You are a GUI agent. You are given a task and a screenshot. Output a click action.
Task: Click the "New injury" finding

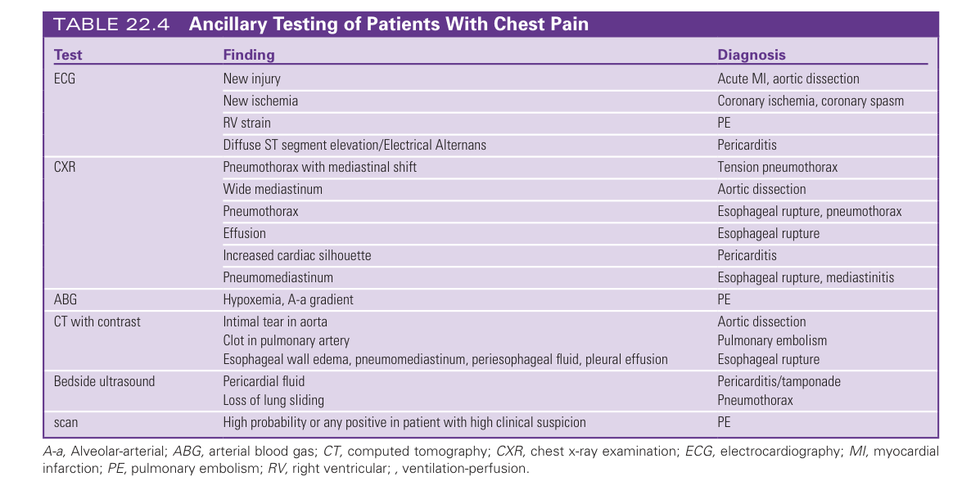click(x=251, y=79)
